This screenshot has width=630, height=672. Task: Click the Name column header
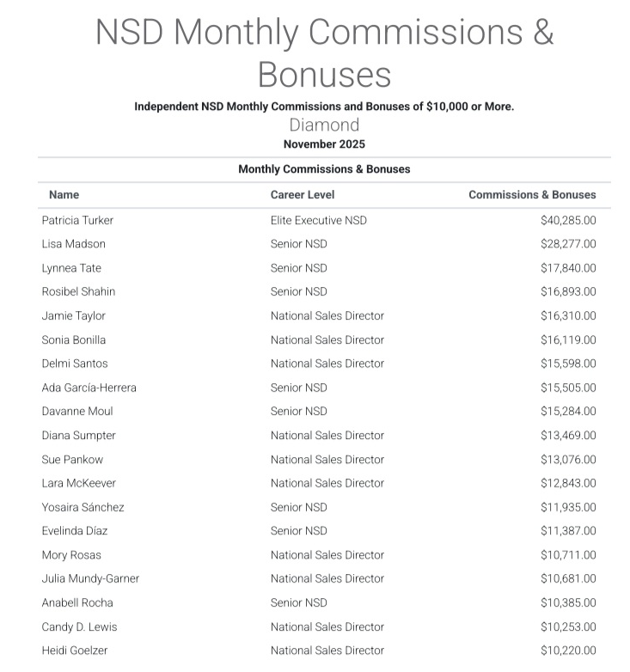64,195
